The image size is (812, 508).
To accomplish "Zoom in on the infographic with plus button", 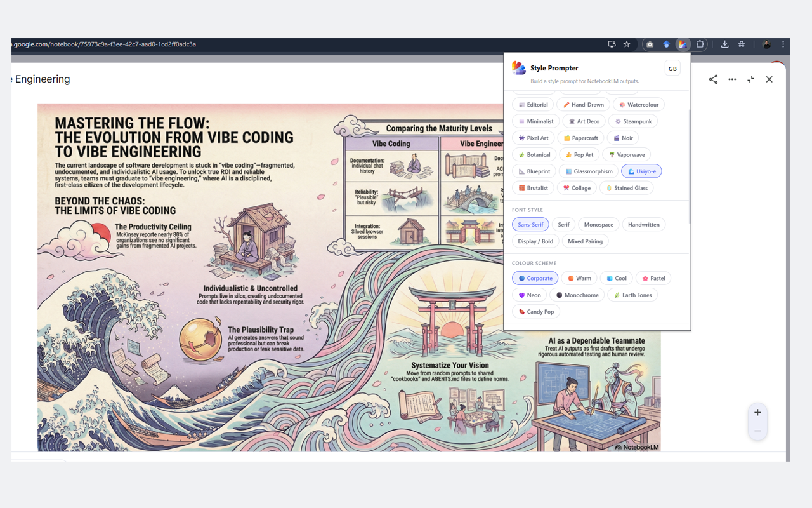I will point(757,412).
